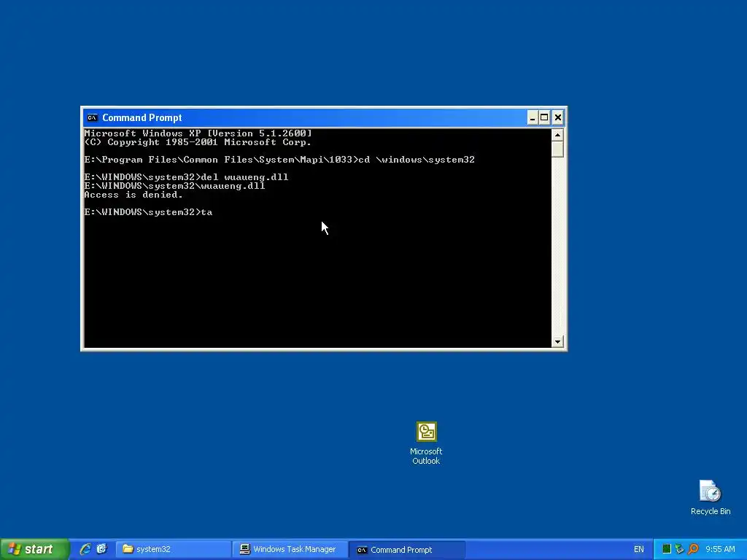747x560 pixels.
Task: Click the 'cd \windows\system32' command text
Action: coord(417,160)
